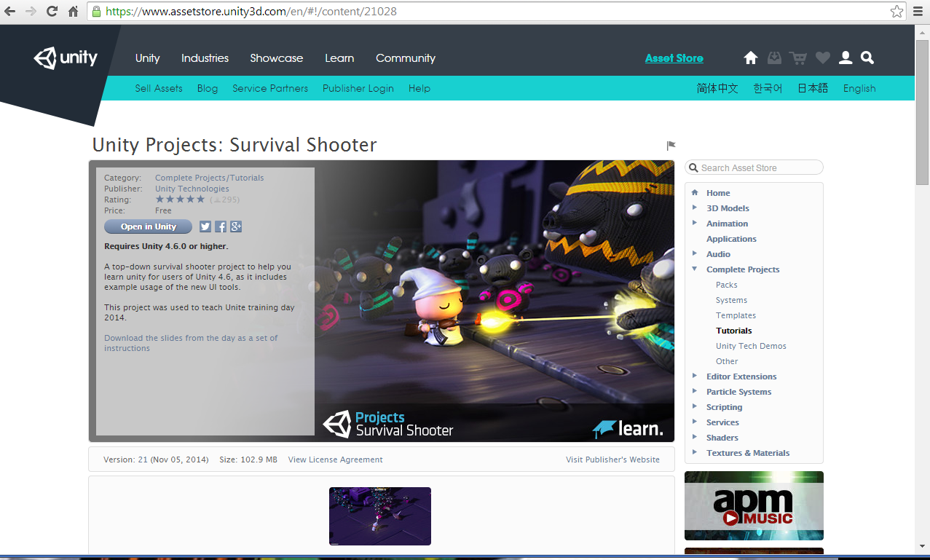The height and width of the screenshot is (560, 930).
Task: Click the Open in Unity button
Action: [149, 226]
